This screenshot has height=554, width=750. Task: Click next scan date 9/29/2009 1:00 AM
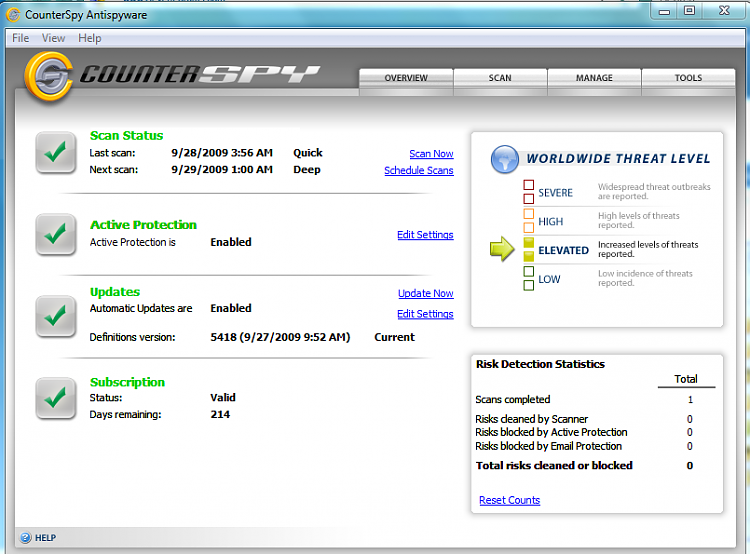(x=222, y=169)
